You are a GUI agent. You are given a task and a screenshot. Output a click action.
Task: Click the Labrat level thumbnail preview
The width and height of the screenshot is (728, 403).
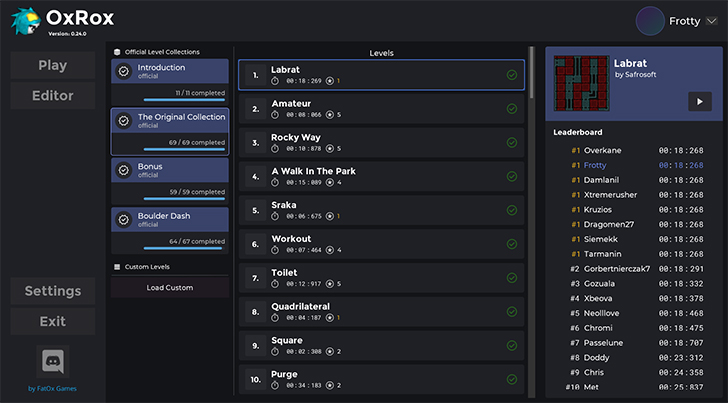pyautogui.click(x=580, y=83)
